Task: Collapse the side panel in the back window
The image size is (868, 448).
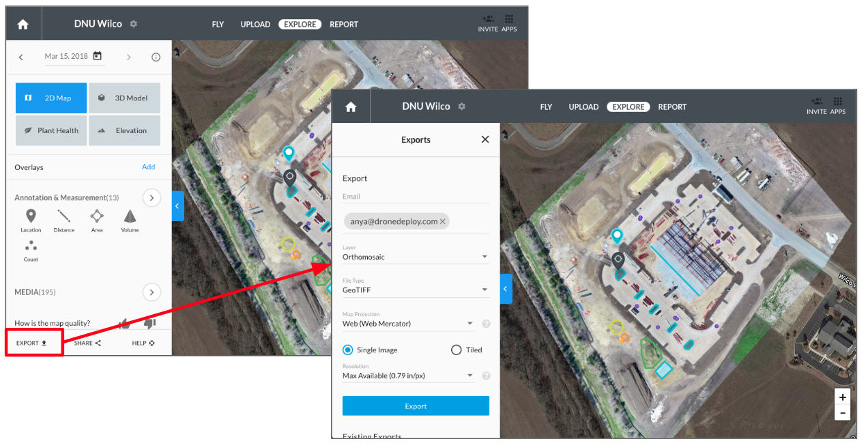Action: 177,206
